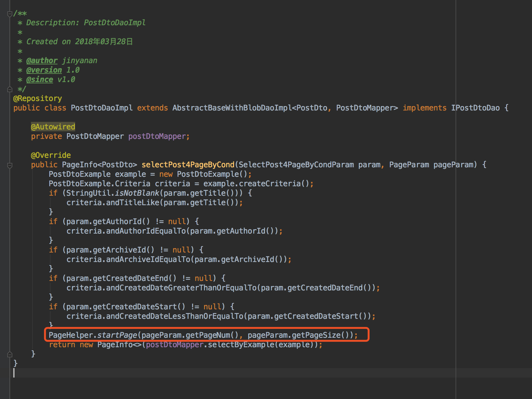Click the createCriteria() method call
Image resolution: width=532 pixels, height=399 pixels.
click(x=274, y=184)
